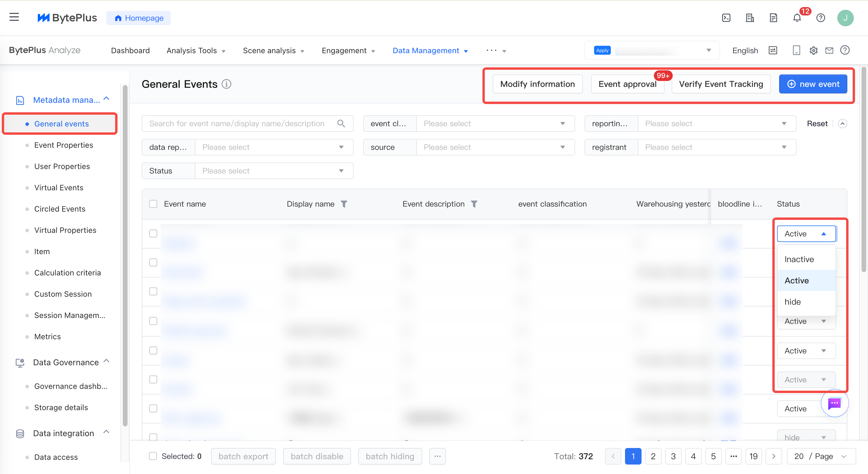This screenshot has height=474, width=868.
Task: Open the registrant filter dropdown
Action: click(x=717, y=147)
